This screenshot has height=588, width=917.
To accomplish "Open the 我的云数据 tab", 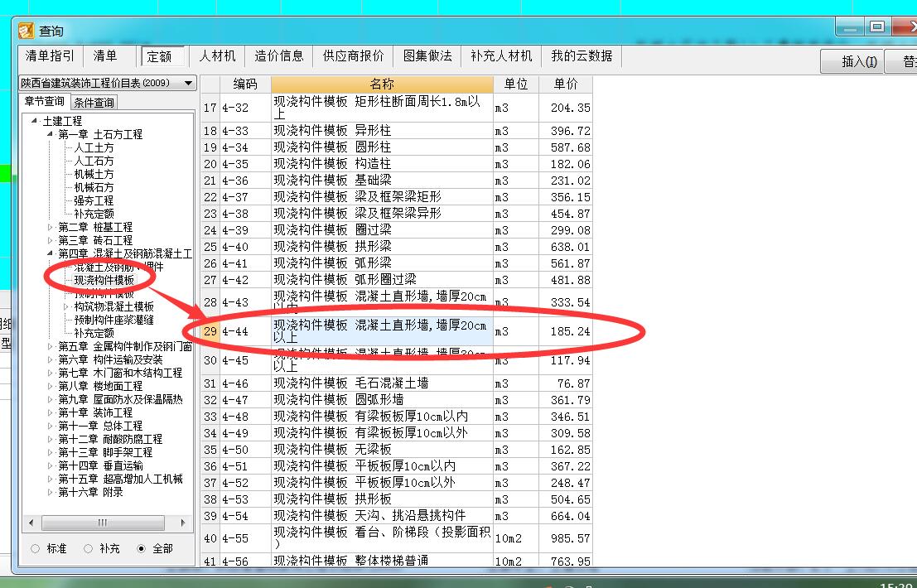I will point(582,56).
